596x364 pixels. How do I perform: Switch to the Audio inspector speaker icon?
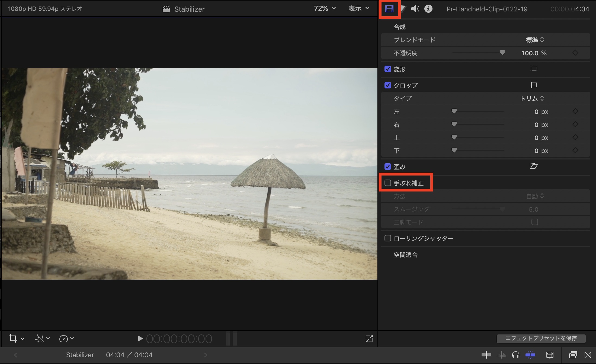pos(415,9)
